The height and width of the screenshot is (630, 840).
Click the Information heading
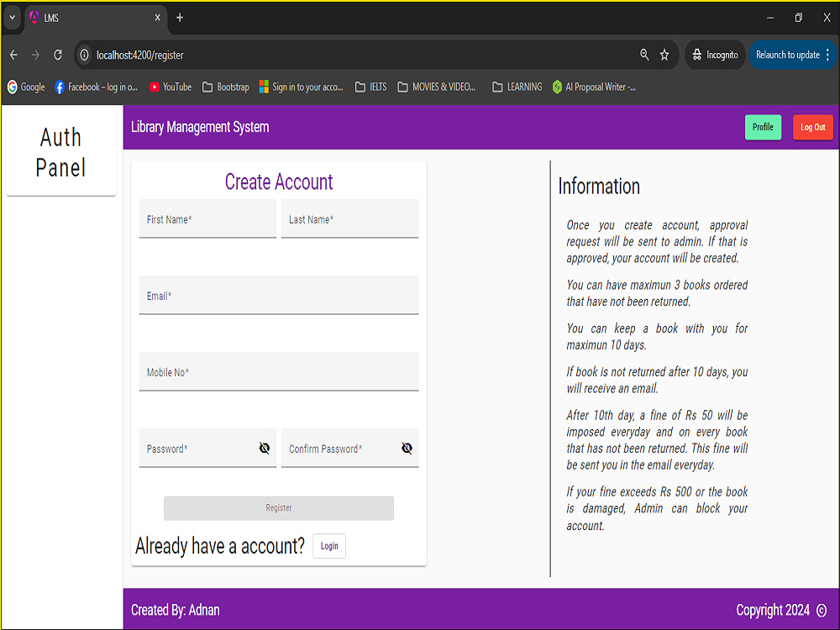[x=599, y=186]
